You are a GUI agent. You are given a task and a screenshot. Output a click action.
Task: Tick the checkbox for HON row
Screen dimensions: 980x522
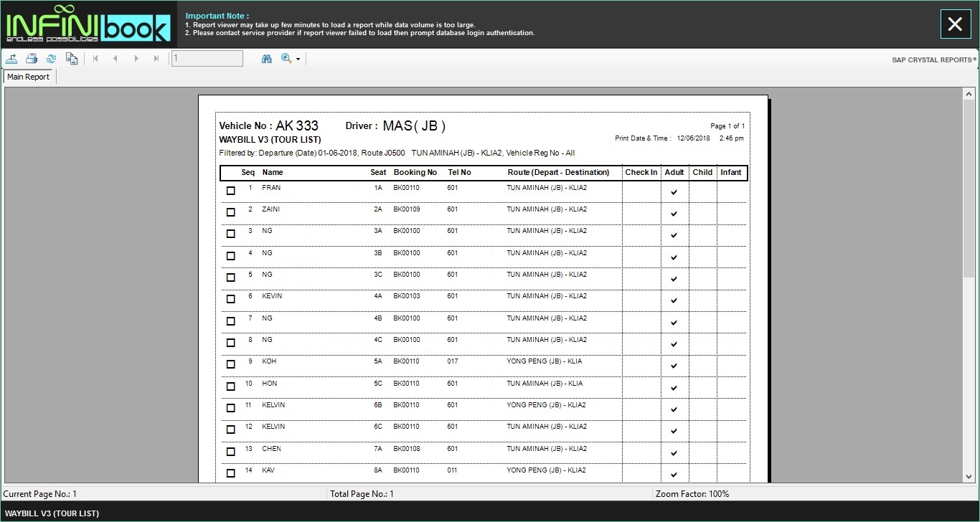[x=230, y=386]
